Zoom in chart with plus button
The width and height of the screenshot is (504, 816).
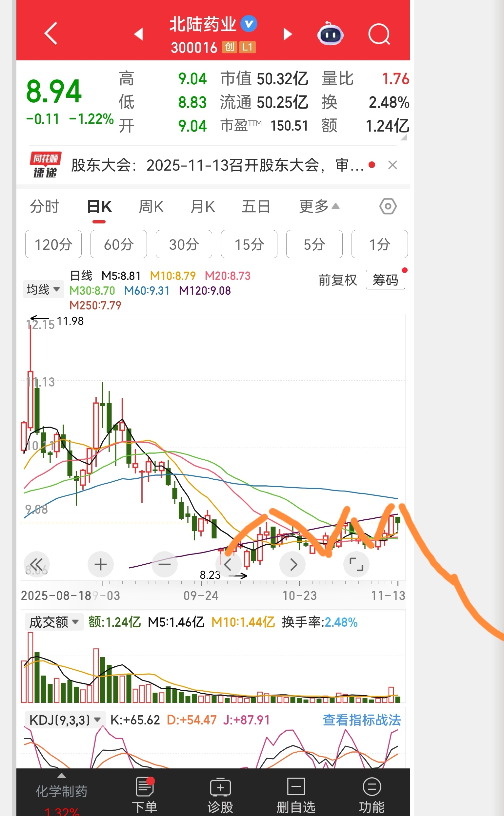pyautogui.click(x=101, y=564)
